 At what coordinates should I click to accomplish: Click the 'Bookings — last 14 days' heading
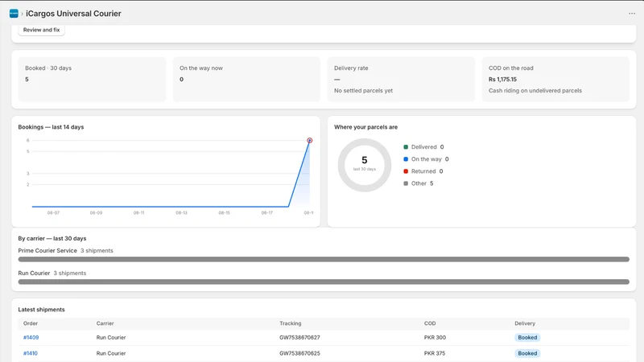point(51,127)
